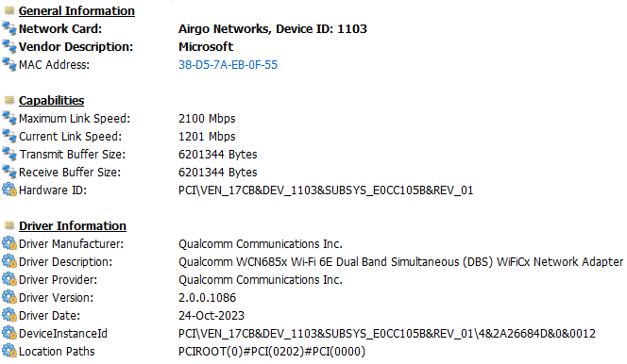Click the icon beside Maximum Link Speed
627x364 pixels.
(9, 119)
